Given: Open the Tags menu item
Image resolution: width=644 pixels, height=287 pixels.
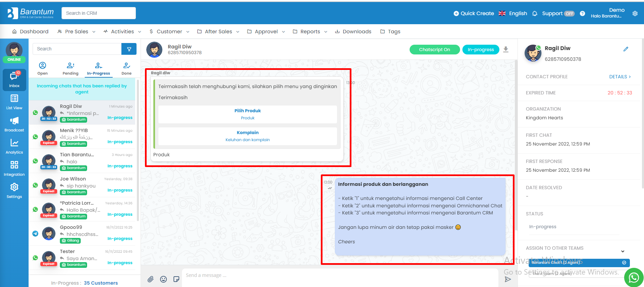Looking at the screenshot, I should tap(390, 32).
